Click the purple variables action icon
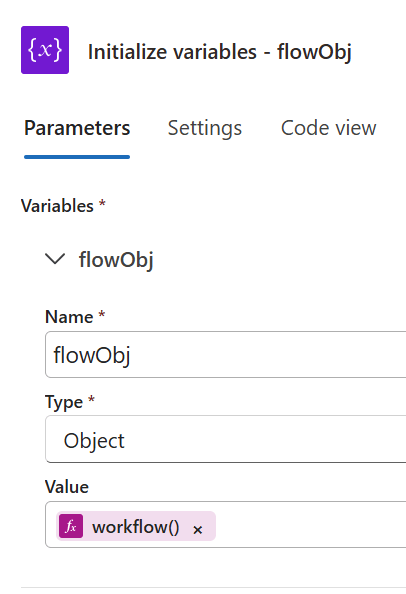Image resolution: width=406 pixels, height=594 pixels. coord(45,50)
